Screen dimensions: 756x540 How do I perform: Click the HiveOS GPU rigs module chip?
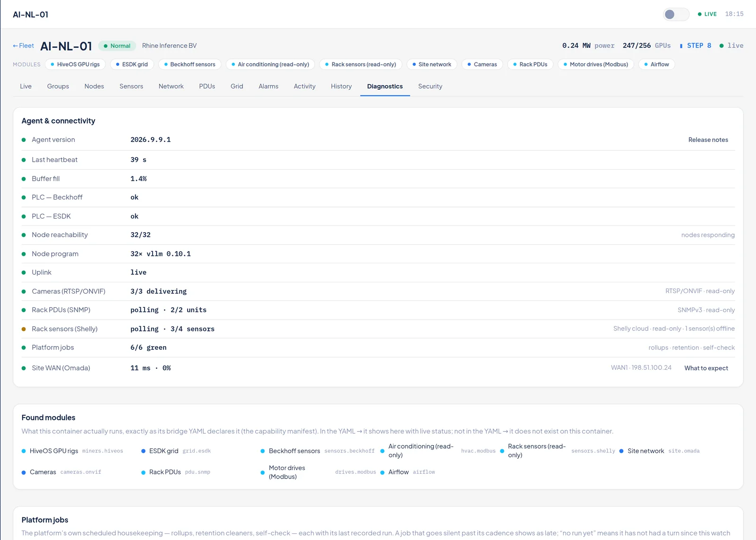pyautogui.click(x=75, y=64)
